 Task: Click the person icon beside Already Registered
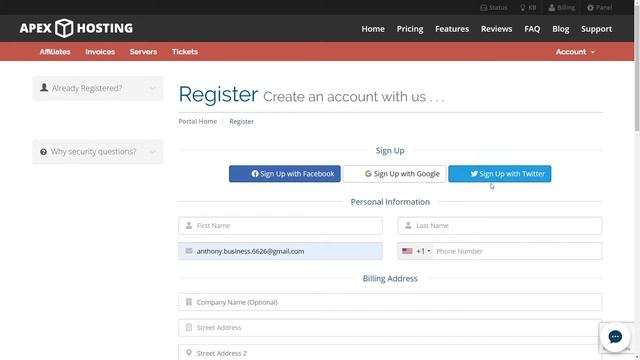(x=44, y=87)
